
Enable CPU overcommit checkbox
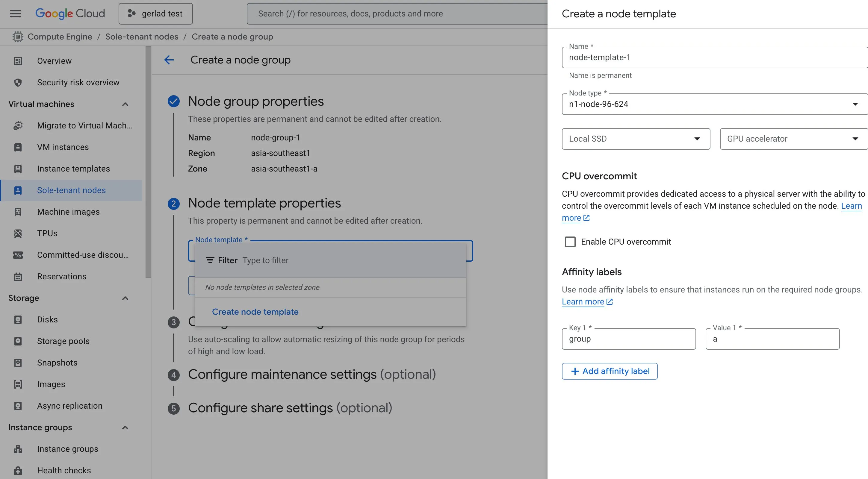[x=570, y=242]
